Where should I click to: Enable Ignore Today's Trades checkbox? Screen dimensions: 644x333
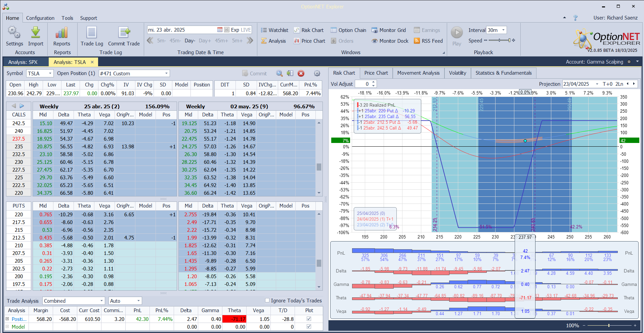coord(267,300)
